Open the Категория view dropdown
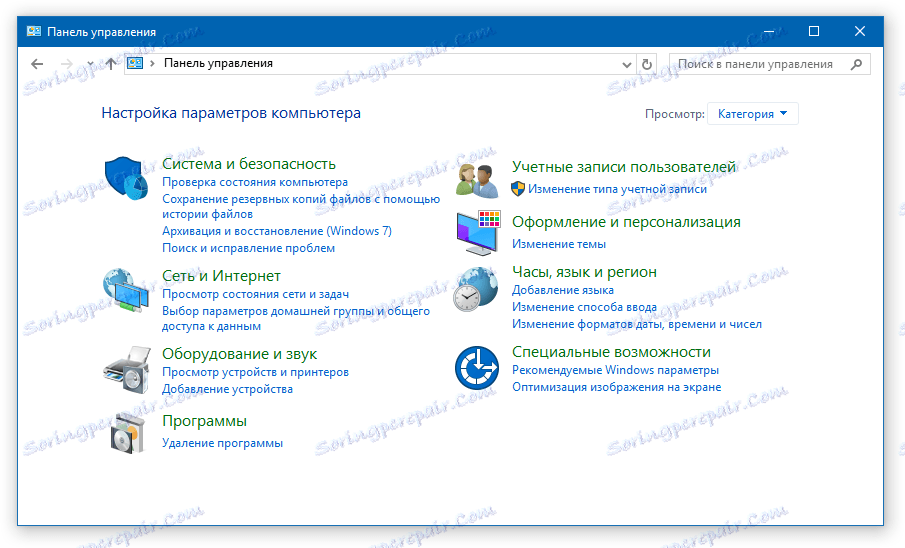 [753, 114]
